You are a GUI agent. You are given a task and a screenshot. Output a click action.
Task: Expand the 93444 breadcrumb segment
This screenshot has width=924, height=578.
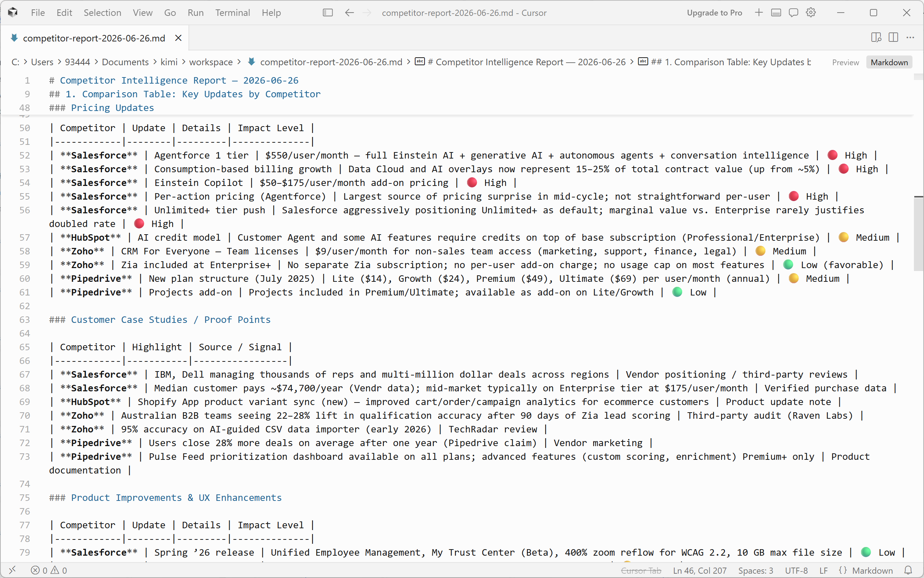(77, 62)
